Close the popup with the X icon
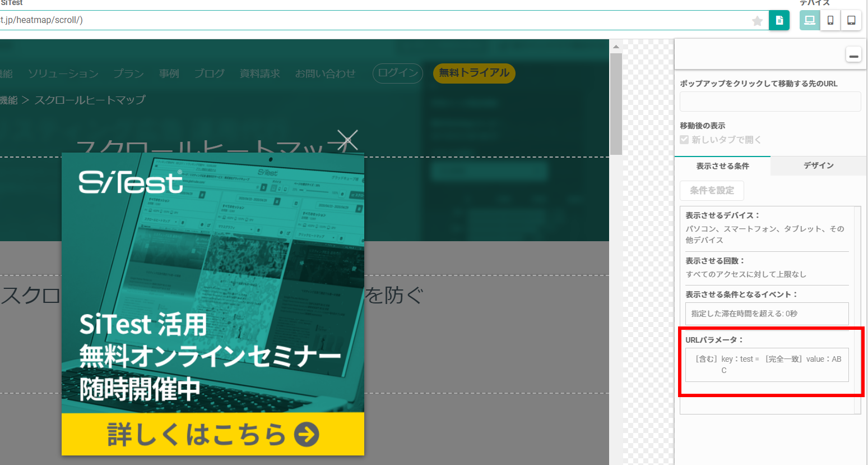Screen dimensions: 868x465 click(347, 140)
